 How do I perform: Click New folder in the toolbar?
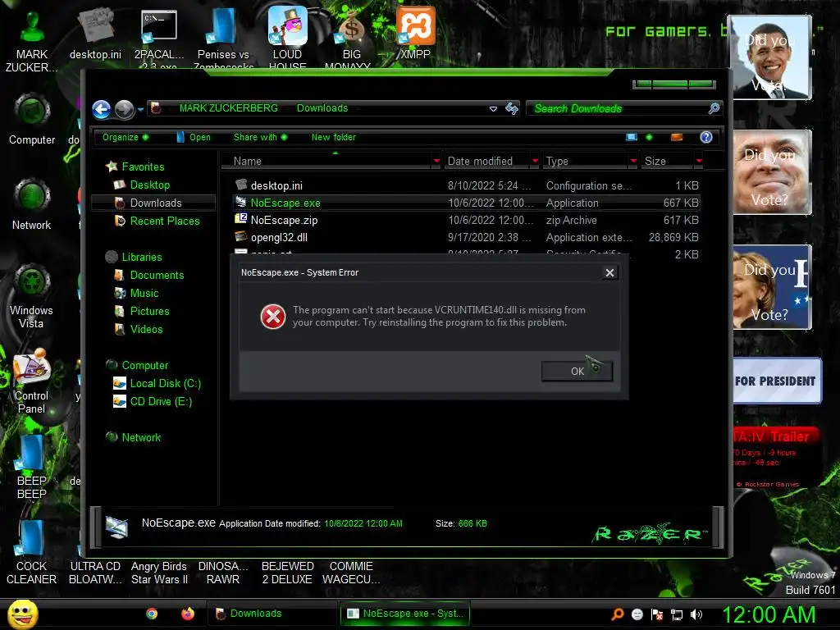click(x=334, y=137)
